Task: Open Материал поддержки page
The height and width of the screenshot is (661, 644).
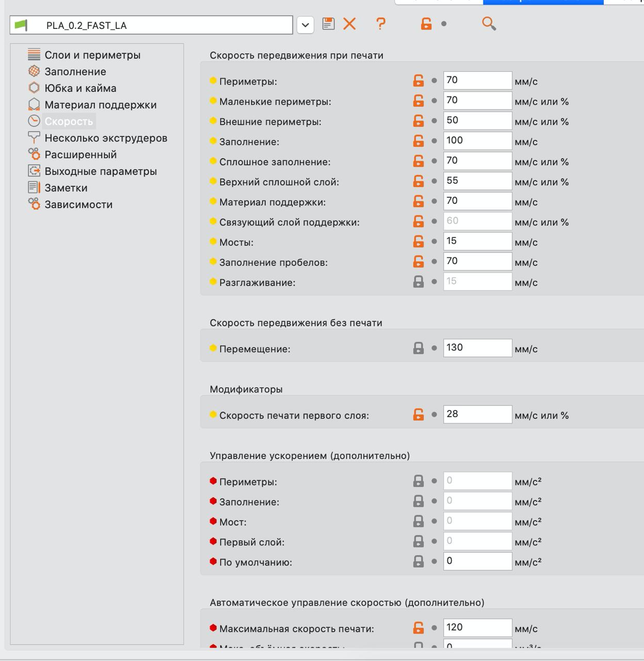Action: [x=101, y=104]
